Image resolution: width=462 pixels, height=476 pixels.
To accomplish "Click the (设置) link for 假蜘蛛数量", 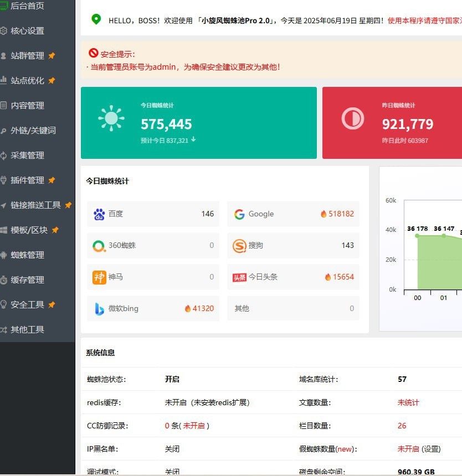I will pyautogui.click(x=432, y=449).
